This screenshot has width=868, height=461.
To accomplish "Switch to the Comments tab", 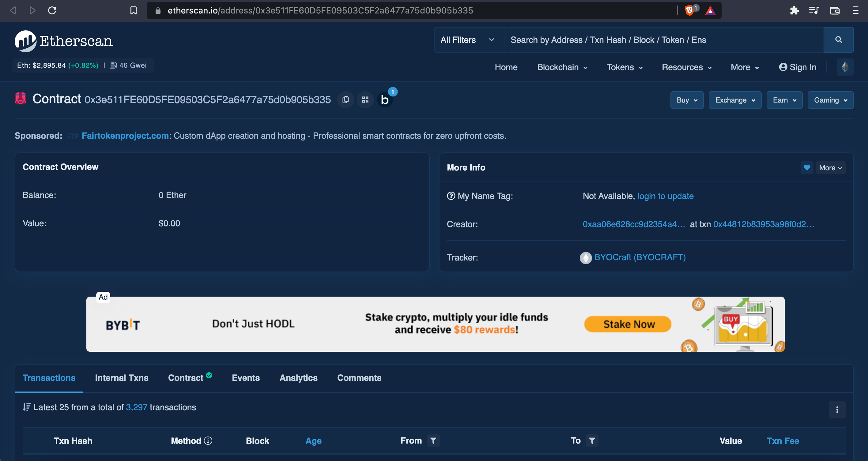I will pos(359,377).
